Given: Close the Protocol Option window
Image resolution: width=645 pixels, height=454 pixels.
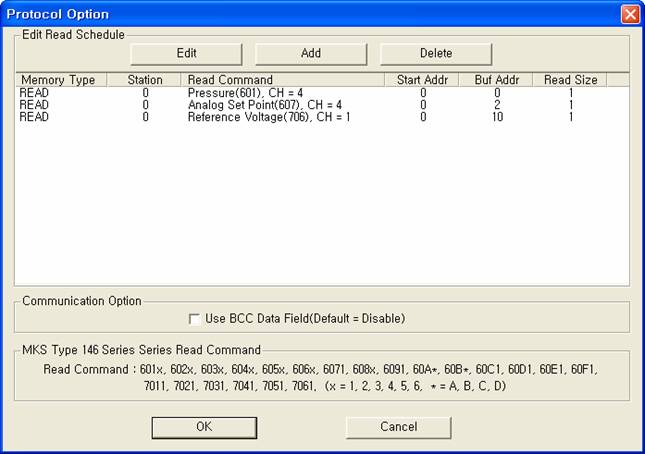Looking at the screenshot, I should pos(629,14).
